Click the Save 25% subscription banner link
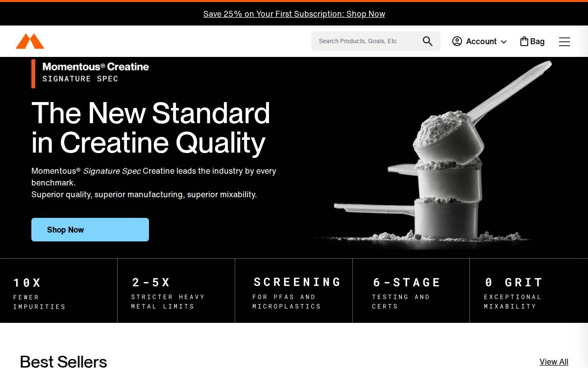The image size is (588, 368). point(294,14)
